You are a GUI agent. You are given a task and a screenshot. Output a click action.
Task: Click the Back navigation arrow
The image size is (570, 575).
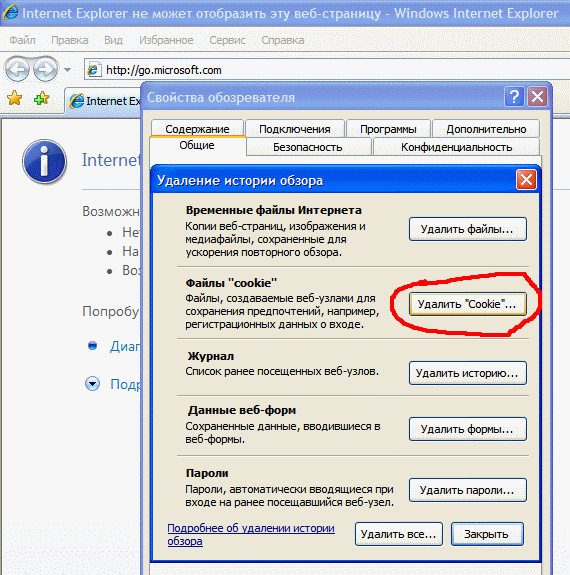17,69
